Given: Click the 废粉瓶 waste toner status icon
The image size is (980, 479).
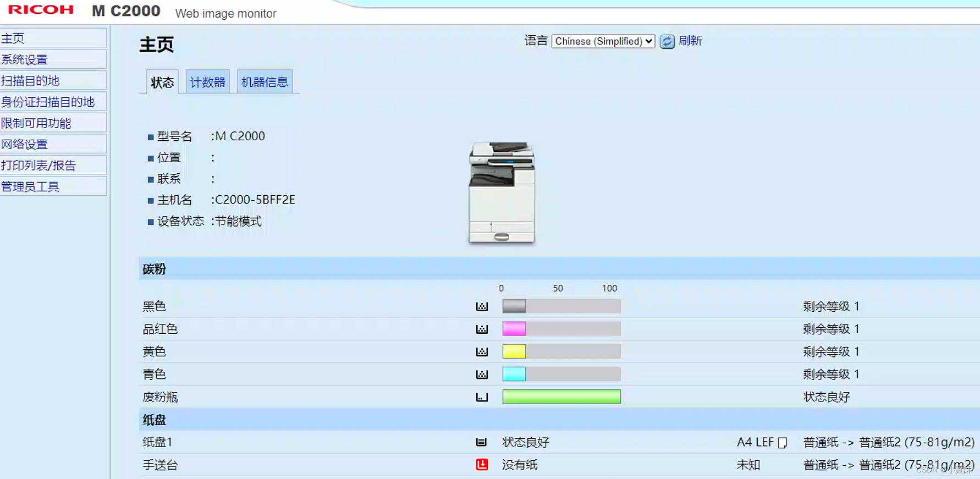Looking at the screenshot, I should [482, 397].
